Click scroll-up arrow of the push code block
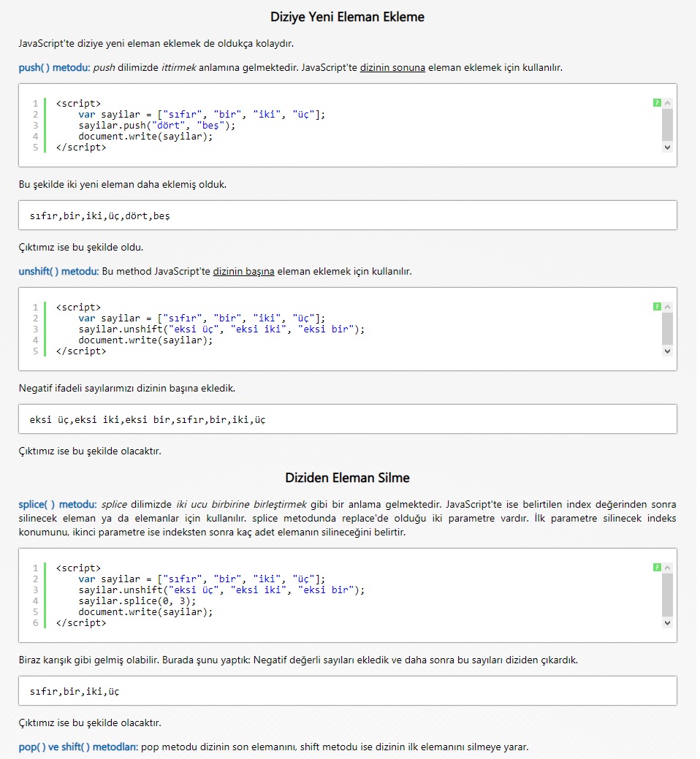This screenshot has width=700, height=759. tap(668, 102)
